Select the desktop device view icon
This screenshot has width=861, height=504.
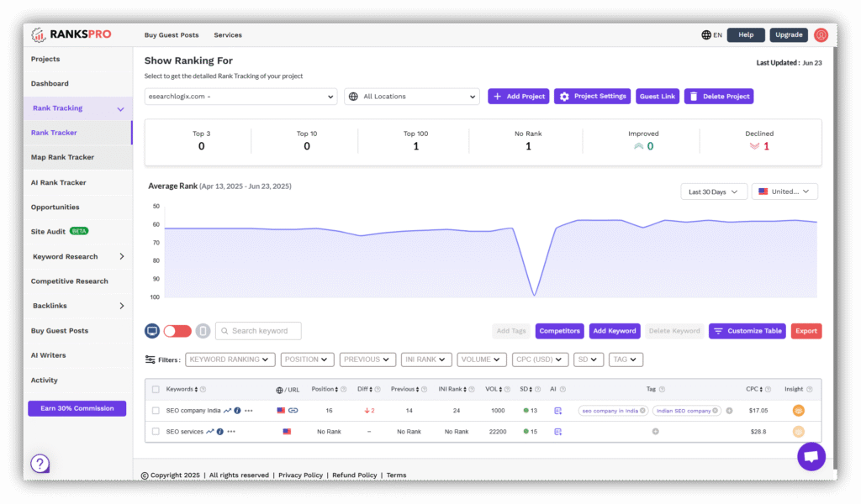pos(152,331)
